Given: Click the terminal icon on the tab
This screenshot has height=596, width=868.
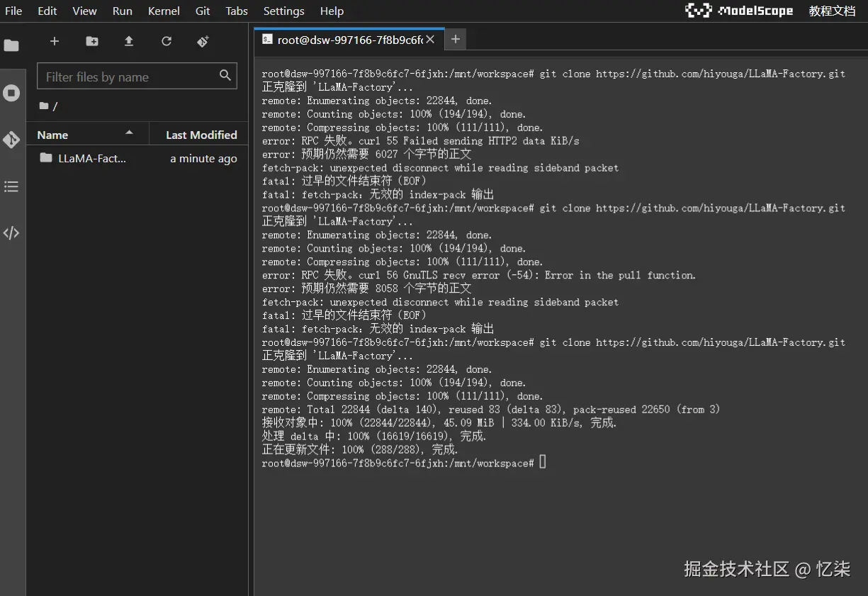Looking at the screenshot, I should tap(267, 40).
